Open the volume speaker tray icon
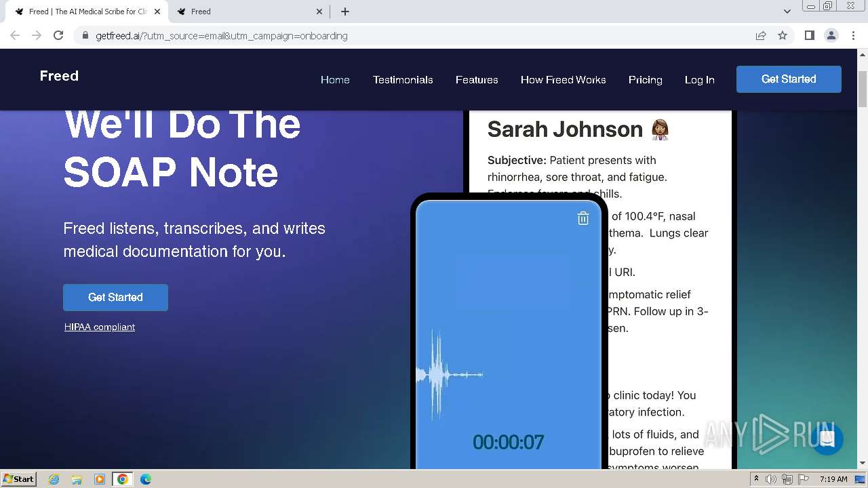 coord(771,479)
